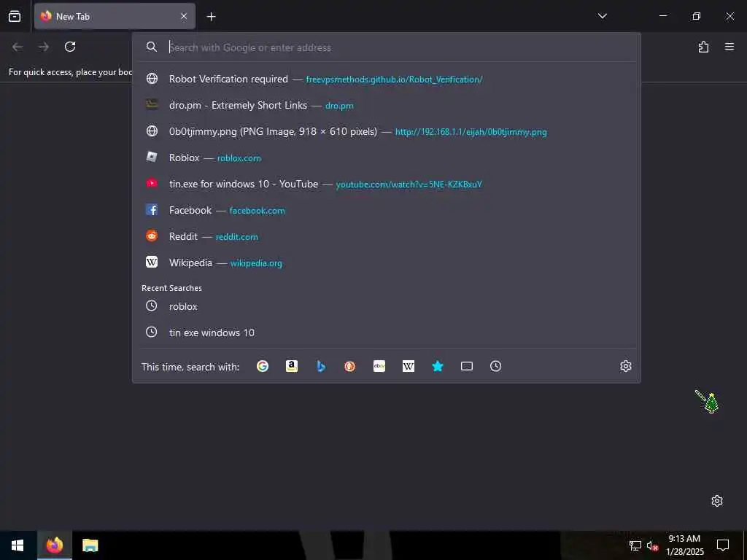Viewport: 747px width, 560px height.
Task: Open the tin.exe for windows 10 YouTube suggestion
Action: click(x=387, y=184)
